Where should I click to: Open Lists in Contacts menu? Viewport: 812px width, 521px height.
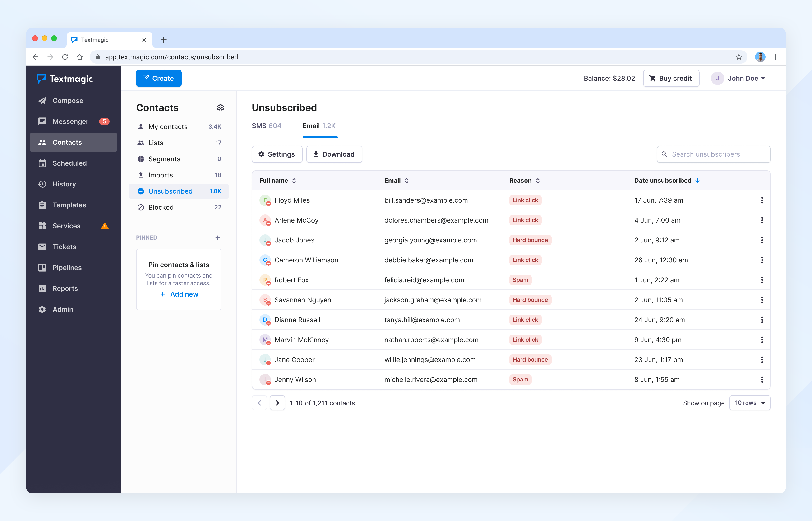(179, 143)
